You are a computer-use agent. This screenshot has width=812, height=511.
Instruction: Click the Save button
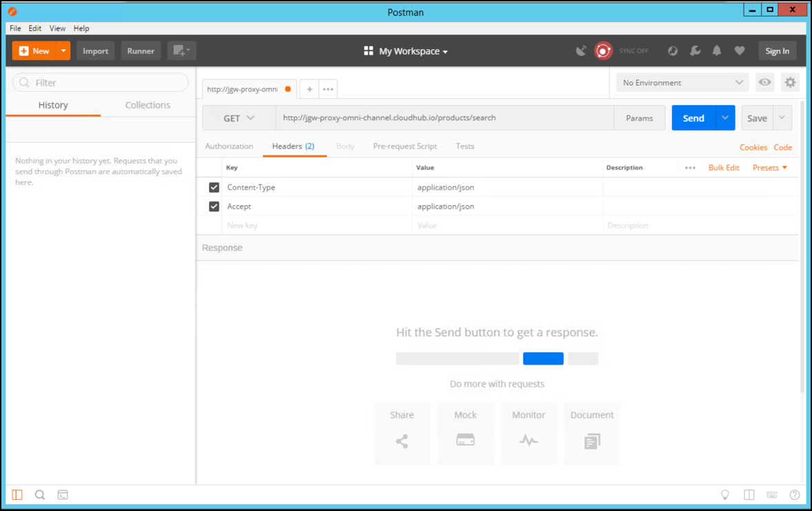coord(757,118)
